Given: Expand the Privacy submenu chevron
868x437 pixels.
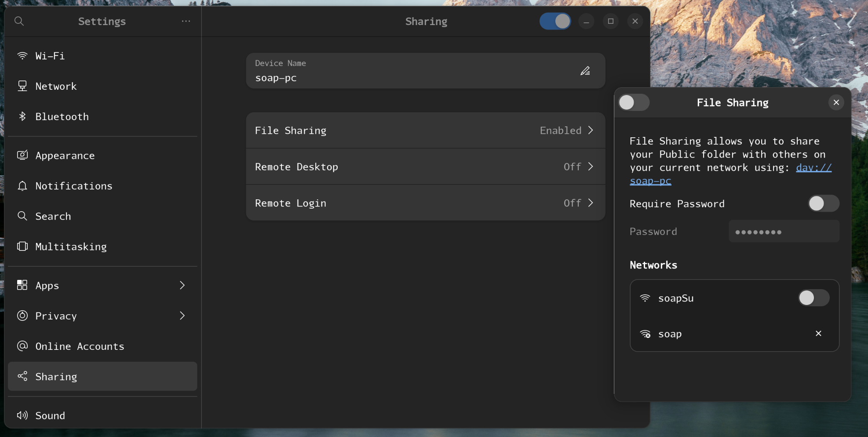Looking at the screenshot, I should point(182,316).
